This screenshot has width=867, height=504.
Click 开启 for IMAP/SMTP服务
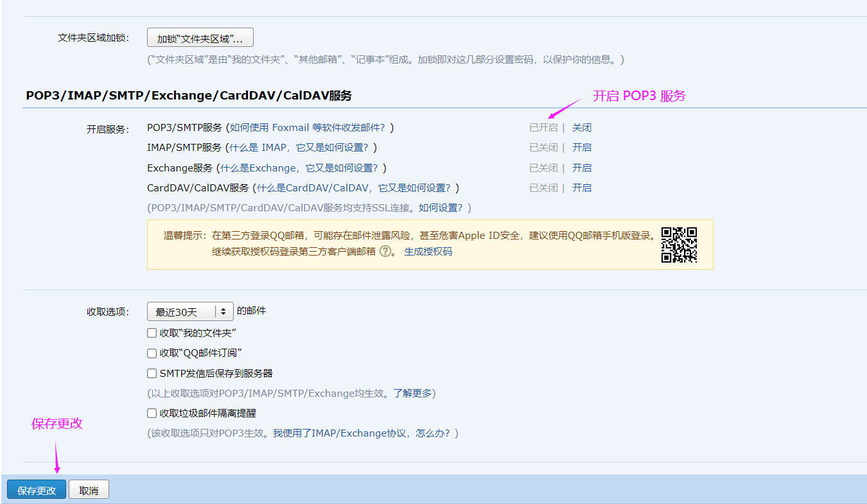pos(582,147)
